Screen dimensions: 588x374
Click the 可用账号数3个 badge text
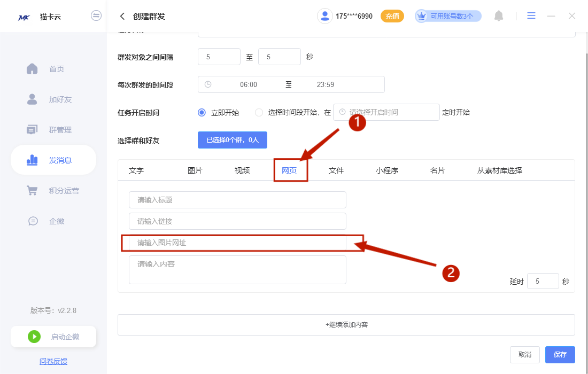tap(452, 16)
